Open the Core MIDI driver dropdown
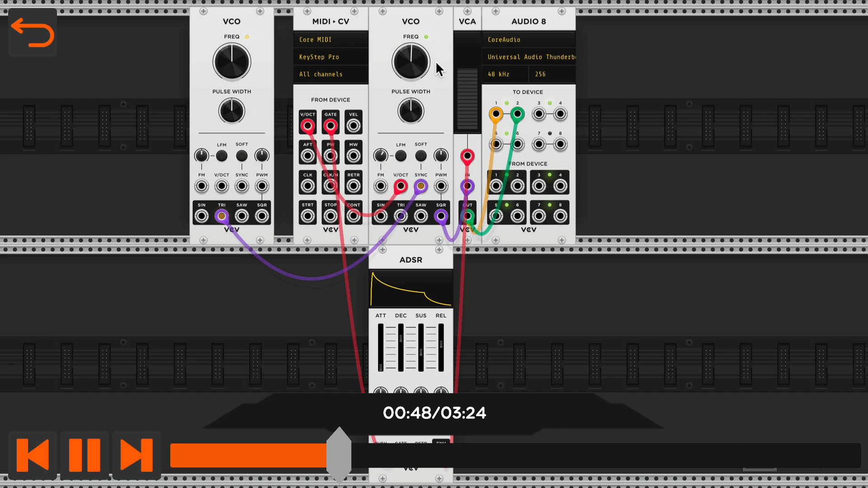This screenshot has height=488, width=868. (x=330, y=40)
